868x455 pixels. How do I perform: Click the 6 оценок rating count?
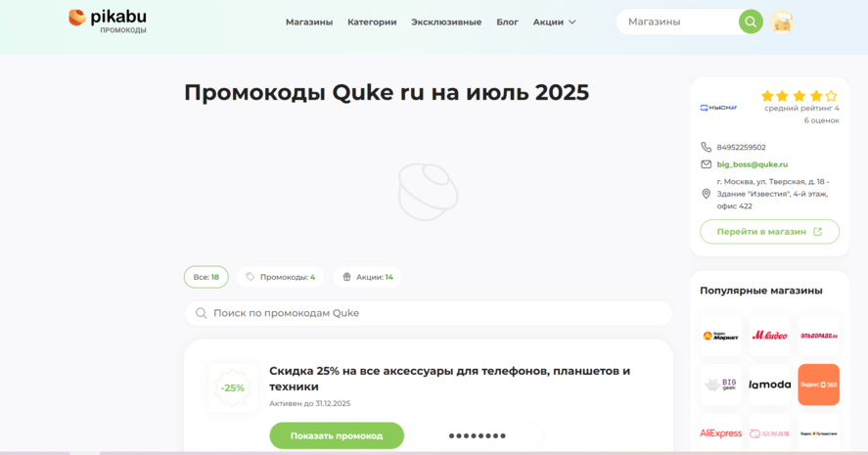click(x=821, y=120)
